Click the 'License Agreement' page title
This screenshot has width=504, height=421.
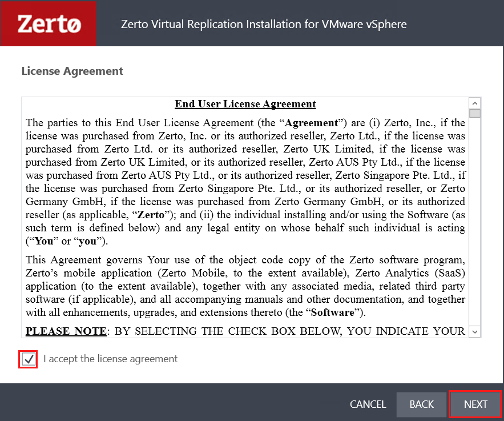(72, 71)
